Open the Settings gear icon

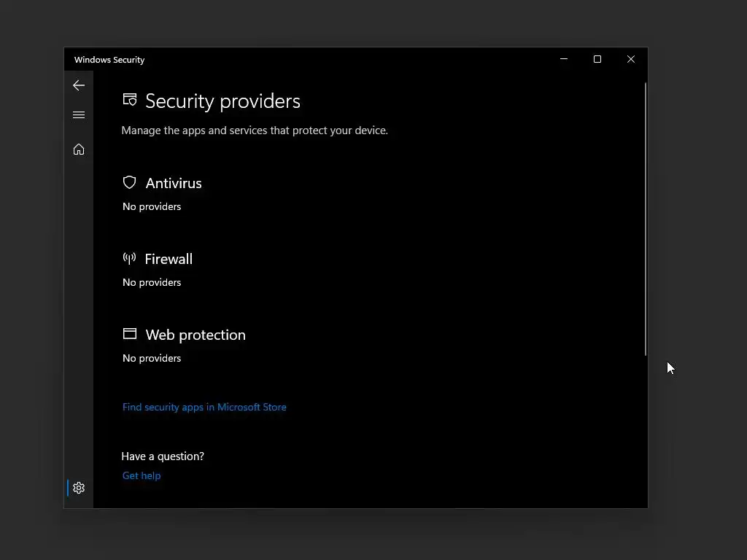coord(79,488)
